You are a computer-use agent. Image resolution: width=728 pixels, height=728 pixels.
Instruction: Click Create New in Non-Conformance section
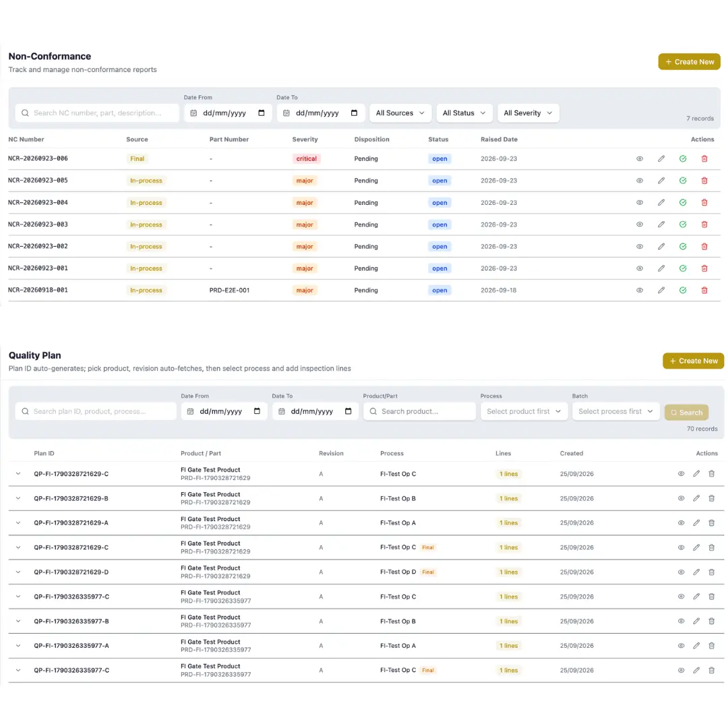(x=689, y=62)
